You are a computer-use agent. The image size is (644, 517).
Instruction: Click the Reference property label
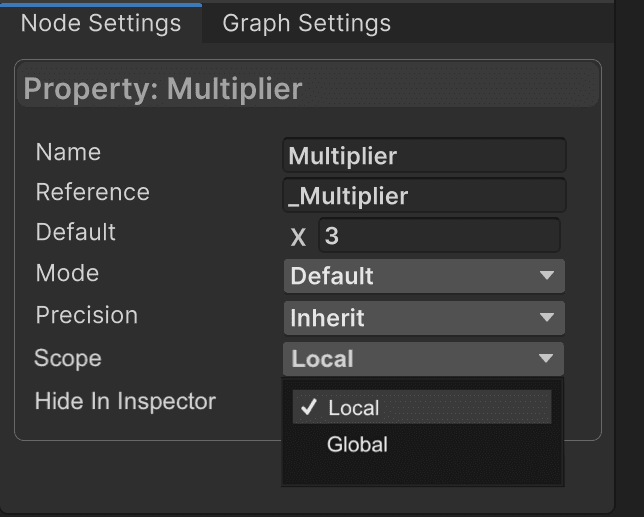tap(92, 193)
